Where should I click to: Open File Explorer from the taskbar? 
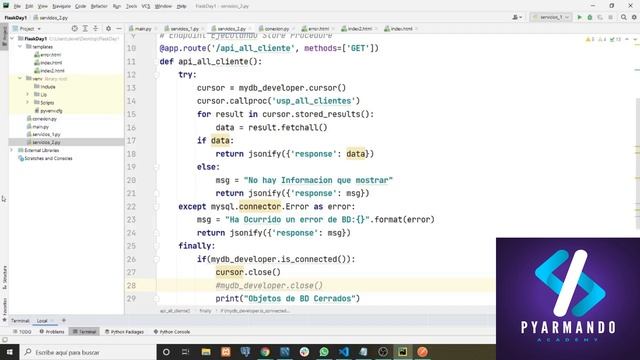click(x=206, y=352)
